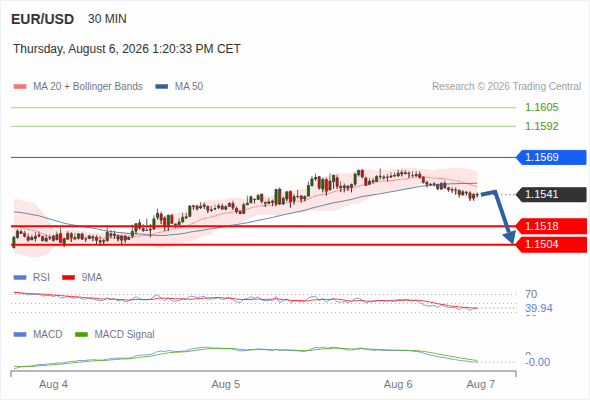Viewport: 590px width, 400px height.
Task: Click the green MACD Signal swatch
Action: tap(81, 335)
